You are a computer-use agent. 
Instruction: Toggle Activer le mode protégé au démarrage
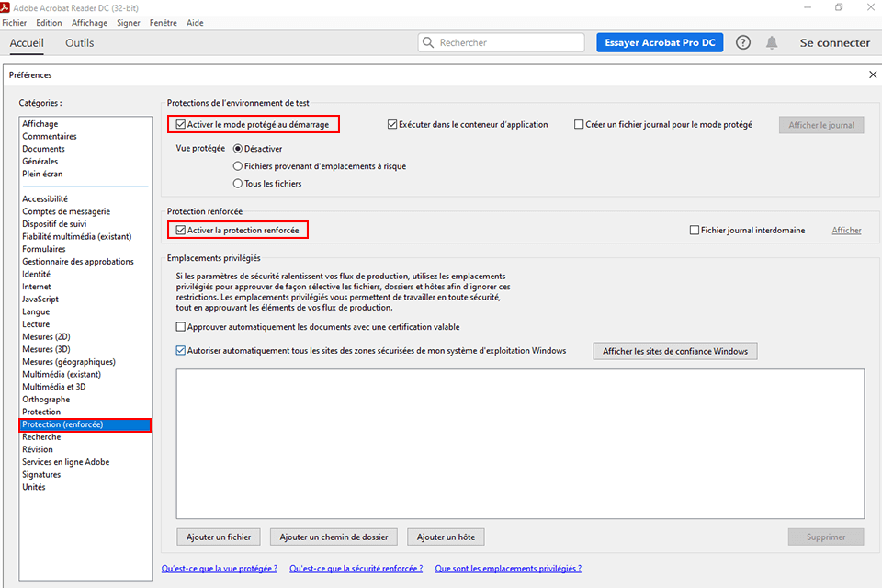pos(181,124)
